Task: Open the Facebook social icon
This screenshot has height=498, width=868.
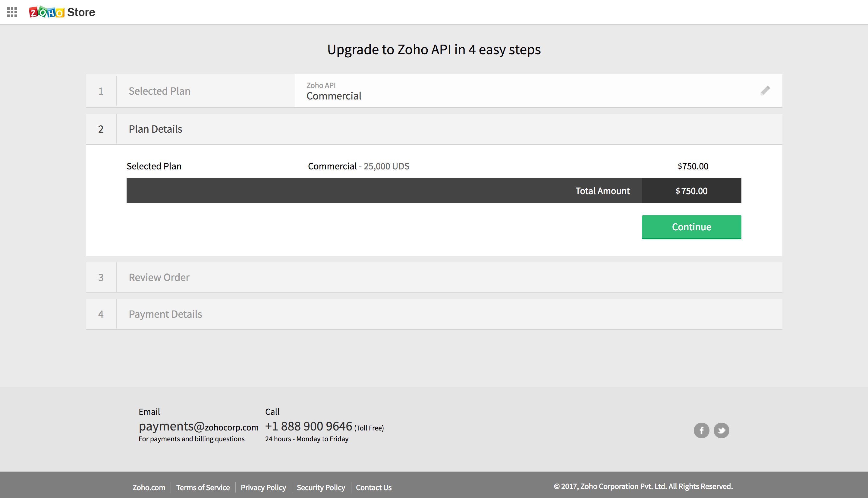Action: click(x=701, y=430)
